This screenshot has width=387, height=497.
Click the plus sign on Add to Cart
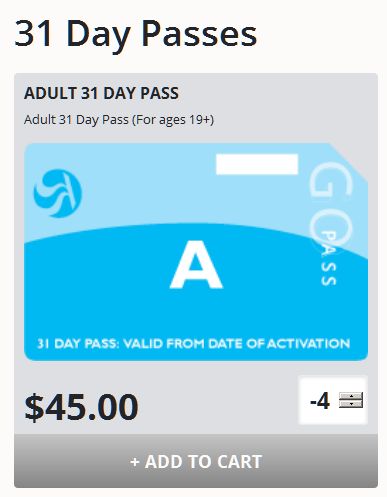[134, 462]
